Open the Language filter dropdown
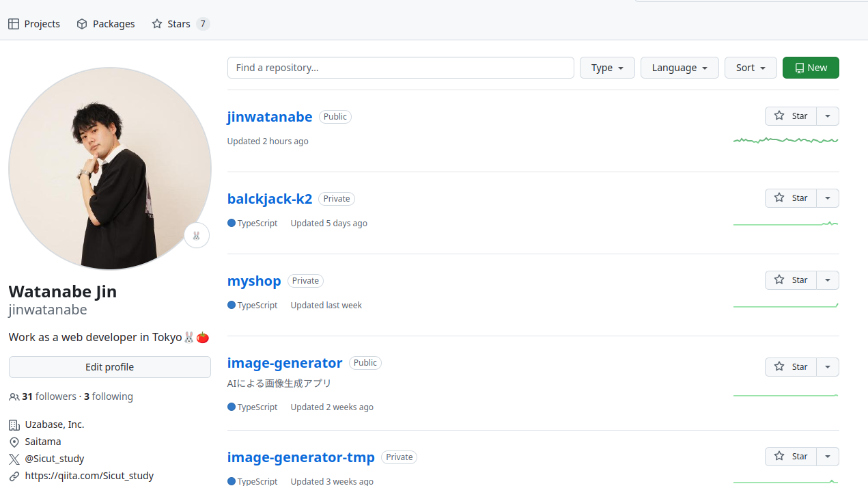Screen dimensions: 868x486 680,68
